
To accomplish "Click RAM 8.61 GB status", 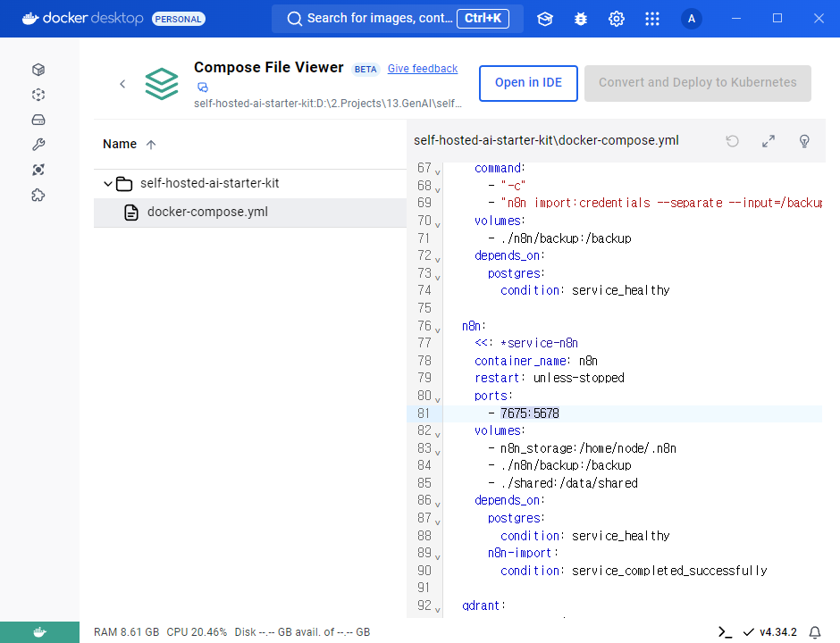I will [126, 632].
